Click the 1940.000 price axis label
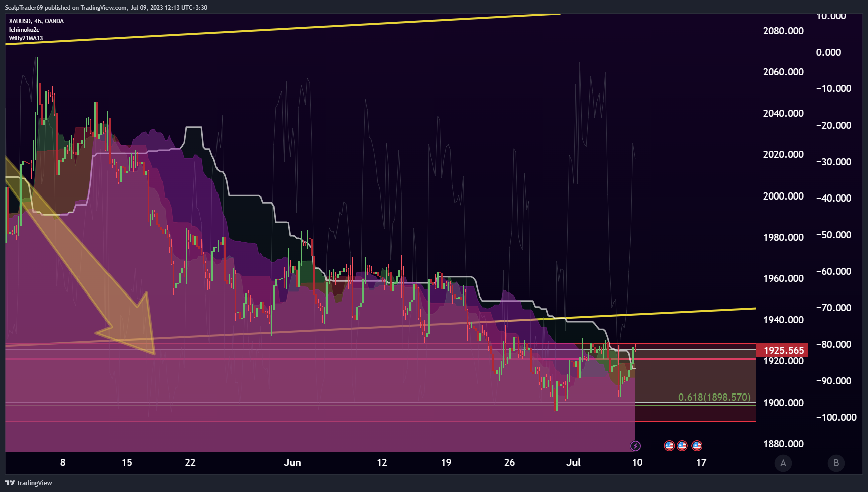868x492 pixels. (x=783, y=320)
